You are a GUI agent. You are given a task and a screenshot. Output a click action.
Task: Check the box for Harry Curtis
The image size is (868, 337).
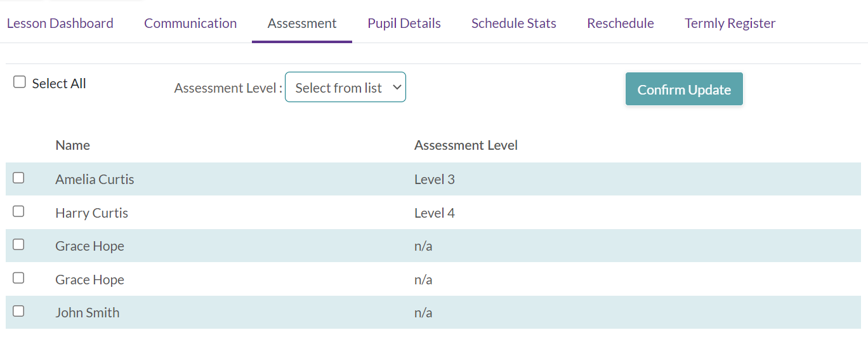(18, 211)
